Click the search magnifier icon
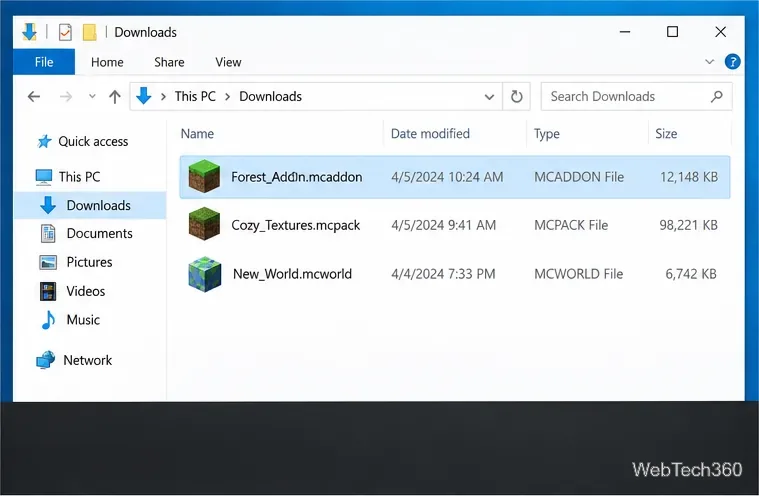Screen dimensions: 759x496 point(716,97)
